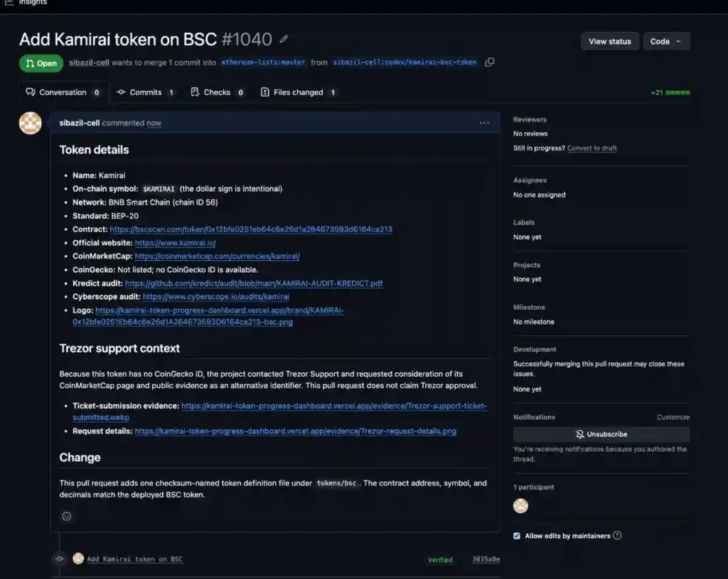Viewport: 728px width, 579px height.
Task: Click the $KAMIRAI symbol code text
Action: point(159,189)
